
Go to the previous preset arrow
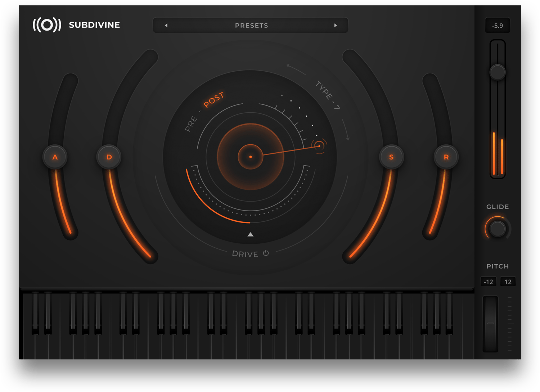click(166, 26)
